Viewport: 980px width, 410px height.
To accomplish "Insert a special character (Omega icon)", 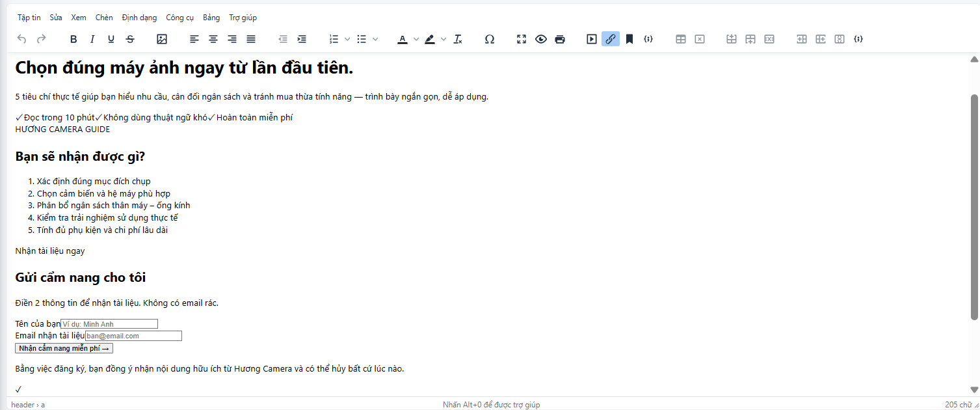I will tap(490, 39).
